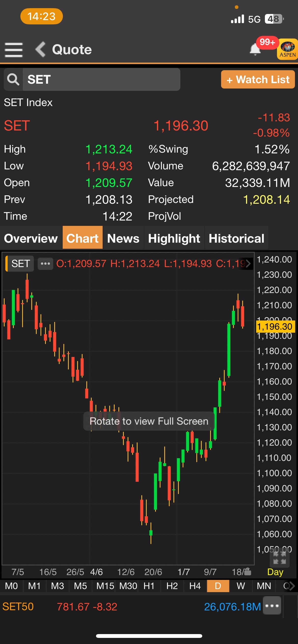Tap the 4/6 date axis label
Screen dimensions: 298x644
pyautogui.click(x=97, y=572)
